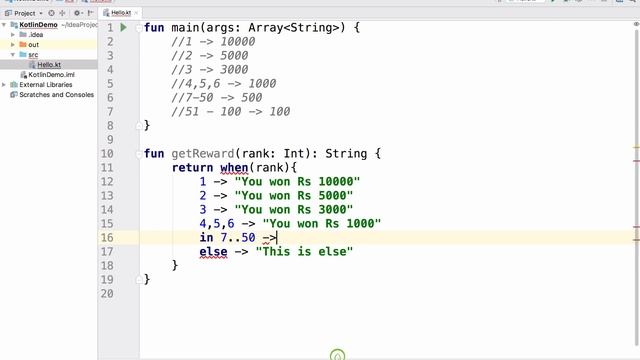This screenshot has height=360, width=640.
Task: Click the .idea folder icon
Action: (23, 34)
